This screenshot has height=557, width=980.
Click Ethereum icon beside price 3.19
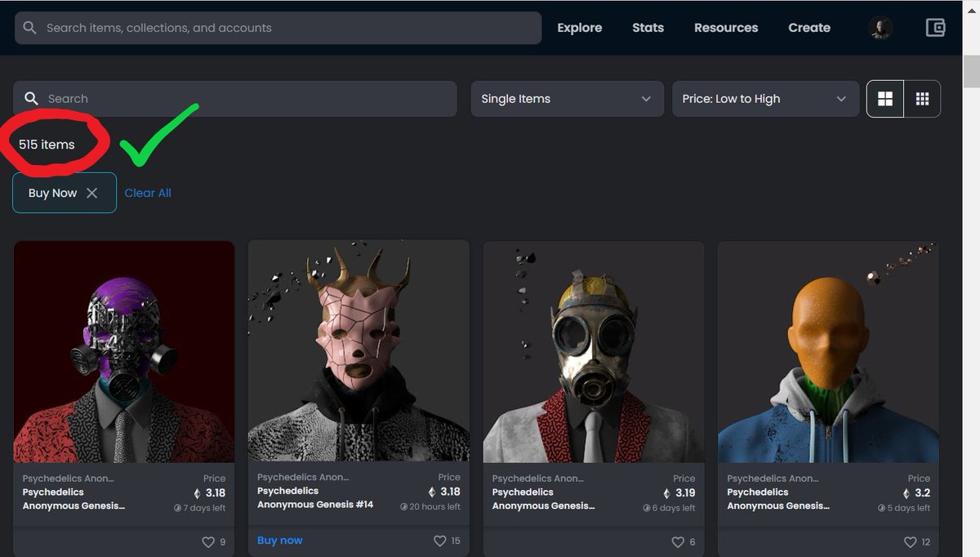click(666, 493)
